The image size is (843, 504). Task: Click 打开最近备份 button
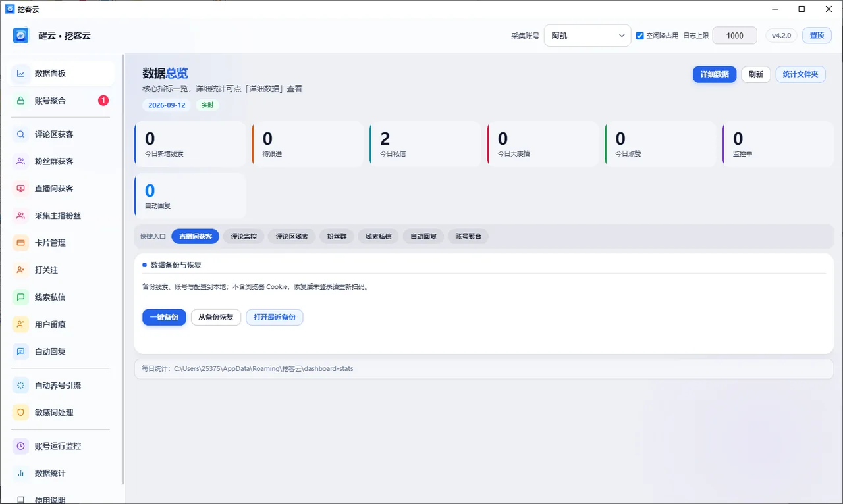click(x=275, y=317)
